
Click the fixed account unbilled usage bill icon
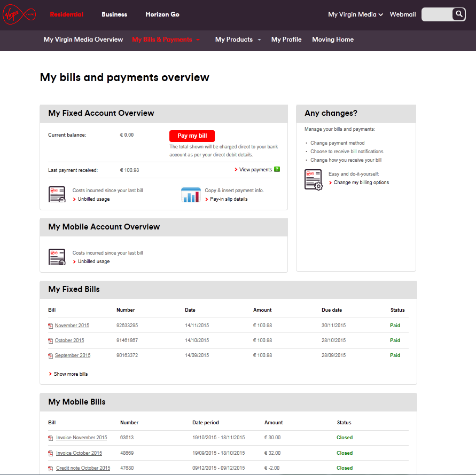[57, 194]
